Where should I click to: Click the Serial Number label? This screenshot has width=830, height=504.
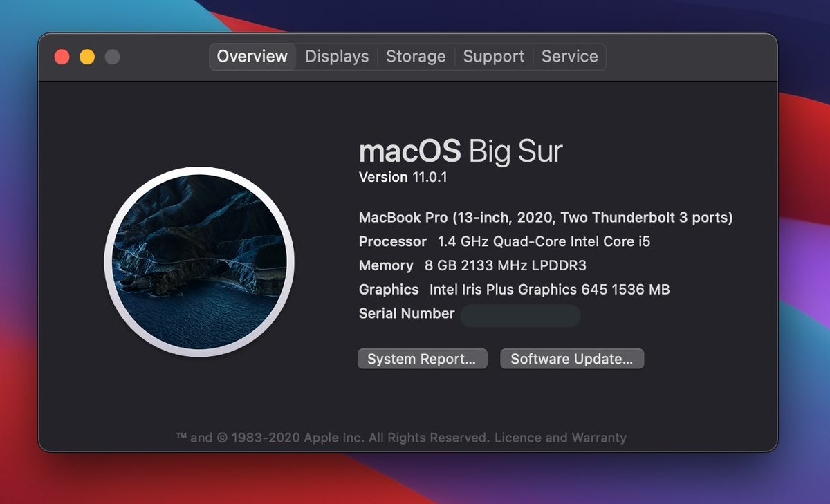[407, 314]
